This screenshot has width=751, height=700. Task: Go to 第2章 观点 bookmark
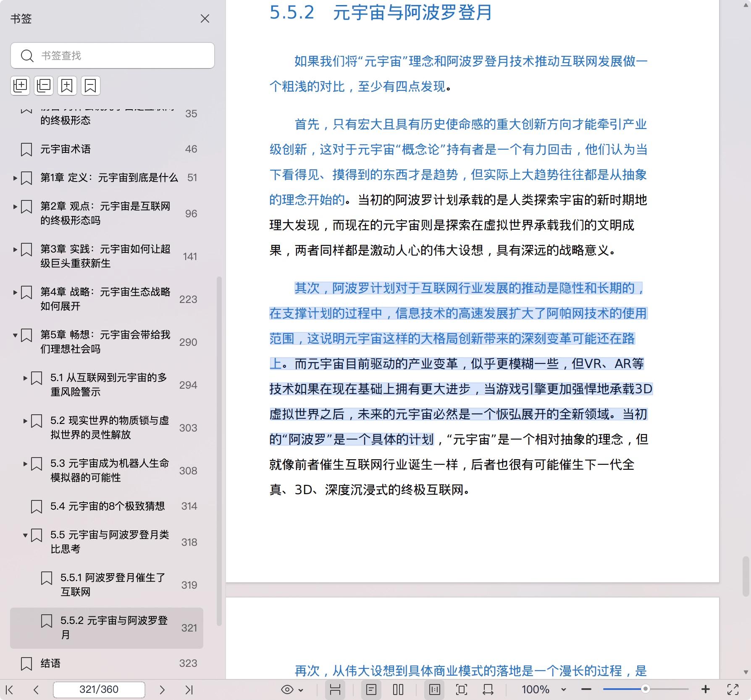(x=105, y=213)
